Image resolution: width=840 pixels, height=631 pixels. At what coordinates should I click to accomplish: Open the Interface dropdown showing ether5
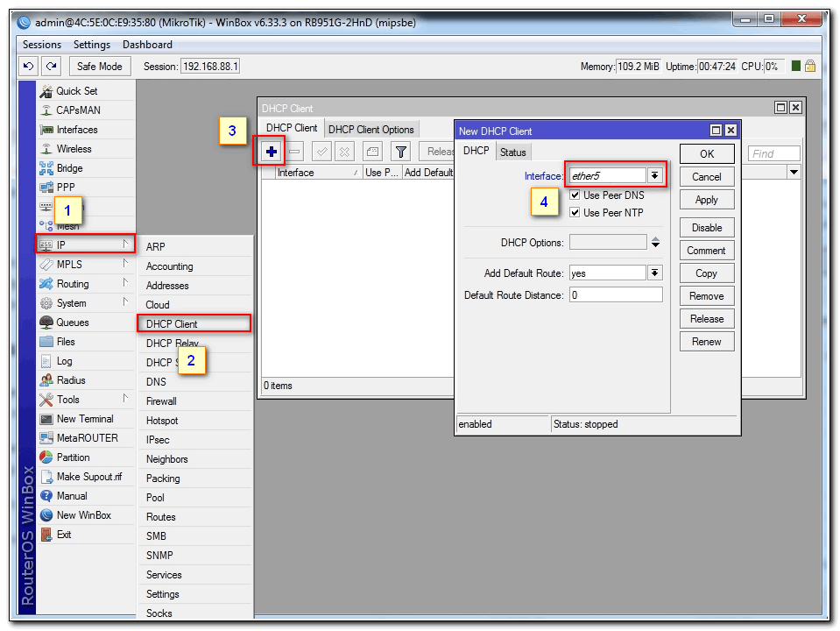tap(654, 176)
